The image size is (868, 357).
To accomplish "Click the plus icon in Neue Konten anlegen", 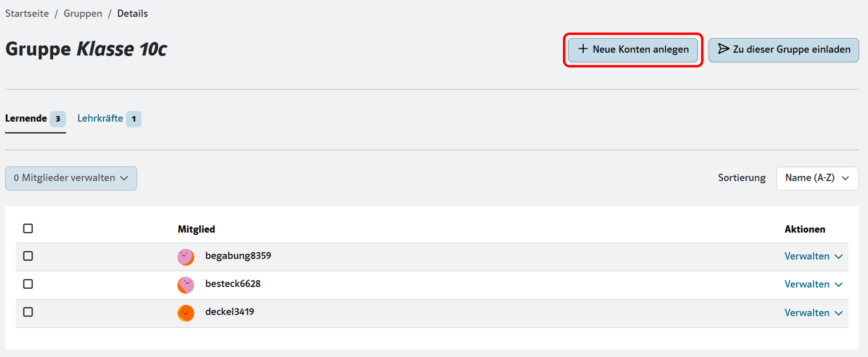I will 583,49.
